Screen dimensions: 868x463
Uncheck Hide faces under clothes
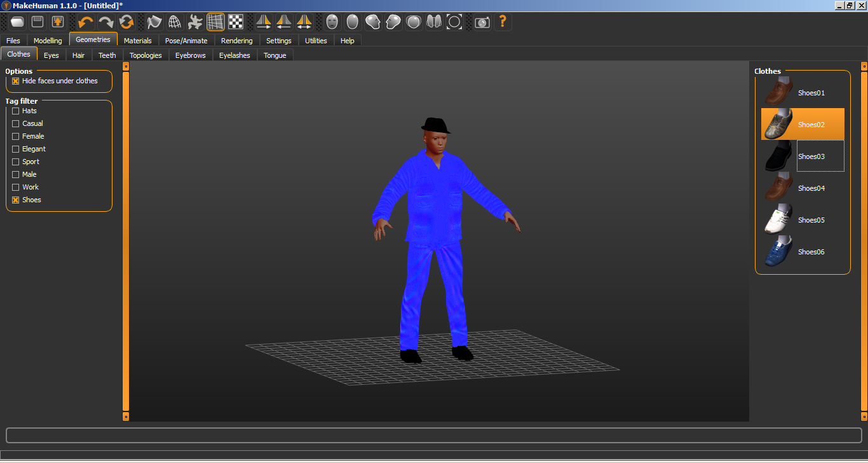[16, 81]
